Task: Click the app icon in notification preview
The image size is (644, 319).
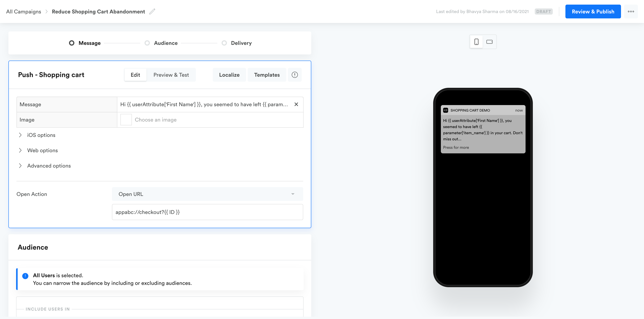Action: [445, 110]
